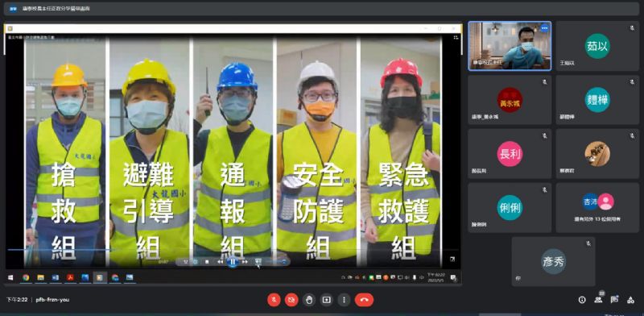Viewport: 644px width, 316px height.
Task: Open more options three-dot menu
Action: [344, 300]
